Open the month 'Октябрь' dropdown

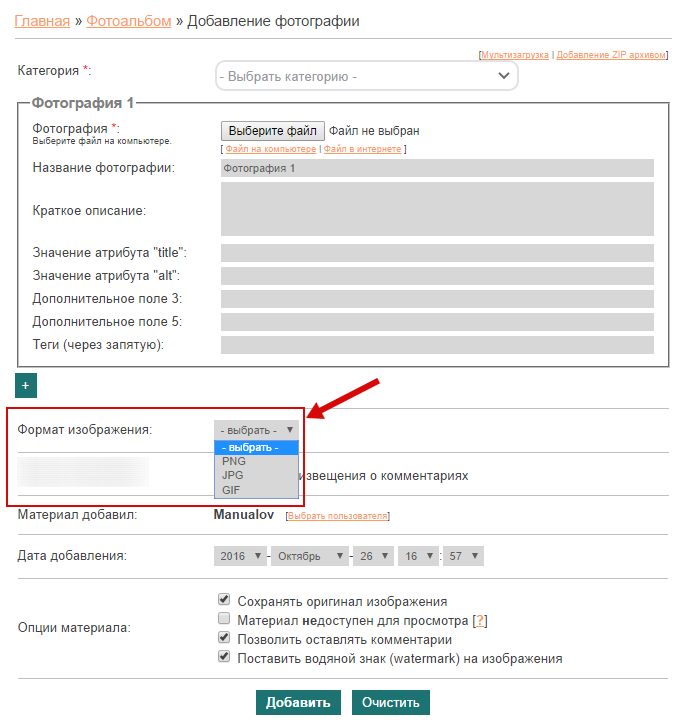click(x=308, y=556)
